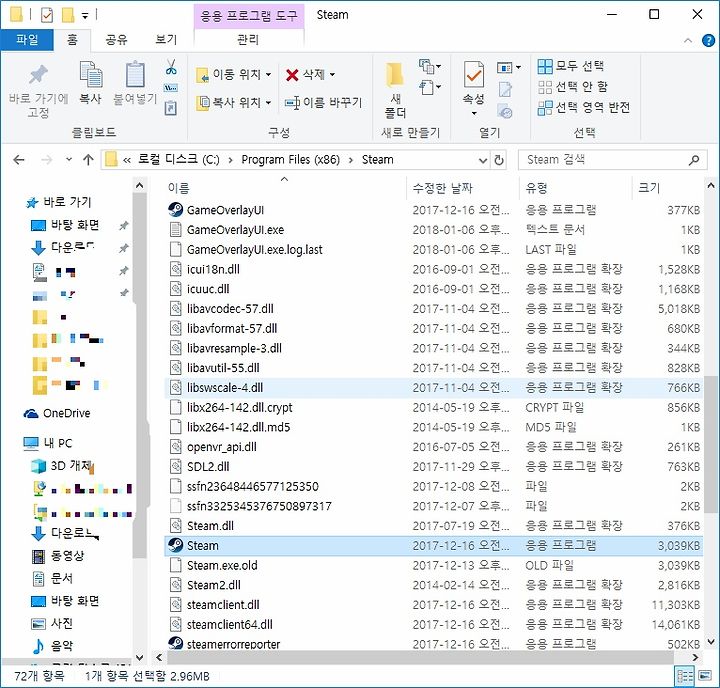This screenshot has height=688, width=720.
Task: Sort by the Type (유형) column header
Action: coord(575,188)
